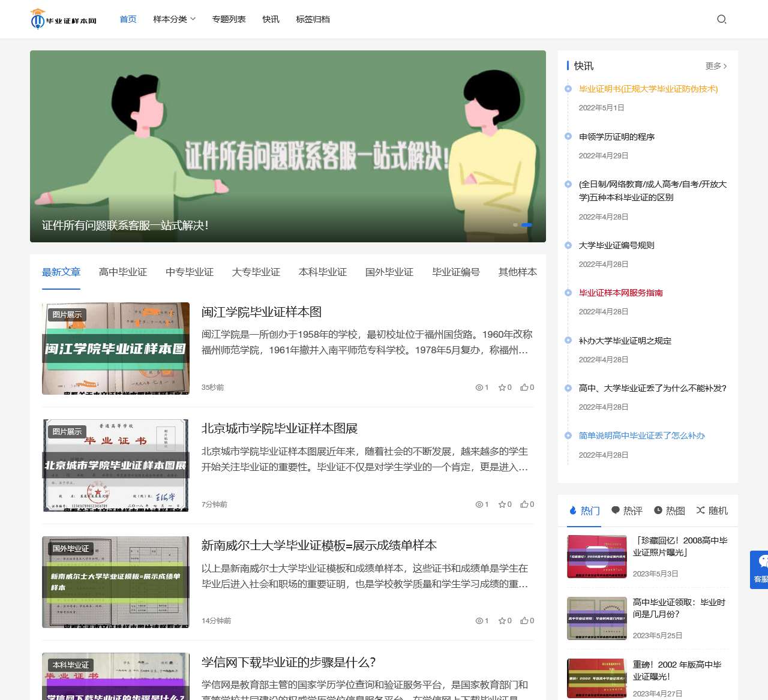Screen dimensions: 768x700
Task: Open the 五种本科毕业证的区别 news link
Action: pos(653,191)
